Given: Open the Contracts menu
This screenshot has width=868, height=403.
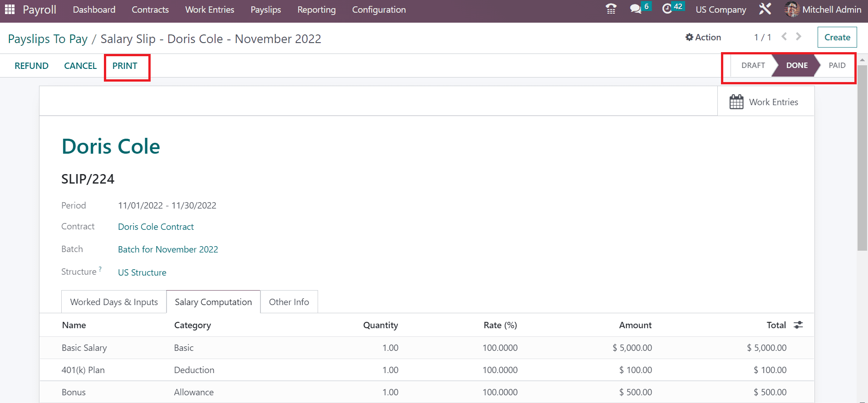Looking at the screenshot, I should point(150,10).
